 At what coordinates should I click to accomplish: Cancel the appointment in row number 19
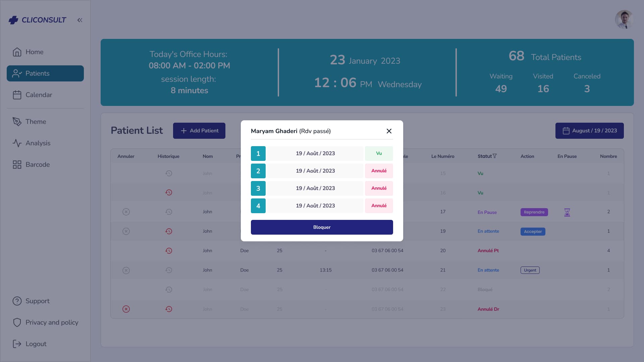point(126,231)
